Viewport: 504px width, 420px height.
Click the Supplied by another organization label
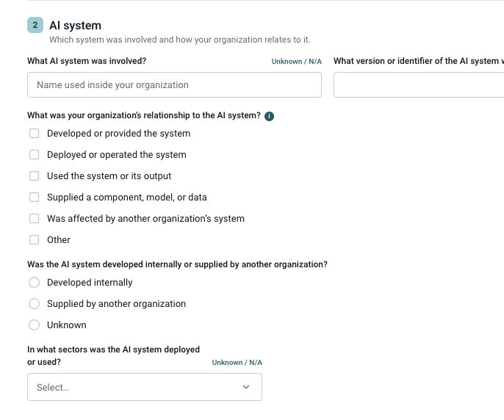point(116,304)
